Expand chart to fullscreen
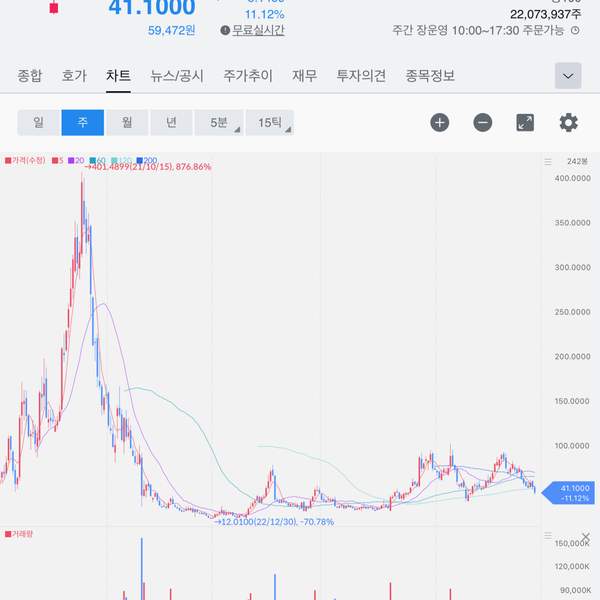Viewport: 600px width, 600px height. (x=525, y=123)
